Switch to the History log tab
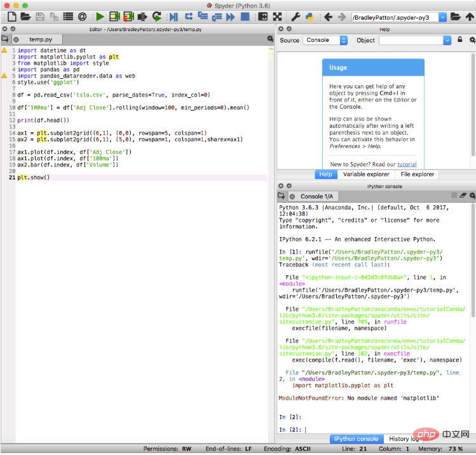Screen dimensions: 476x455 pyautogui.click(x=404, y=439)
